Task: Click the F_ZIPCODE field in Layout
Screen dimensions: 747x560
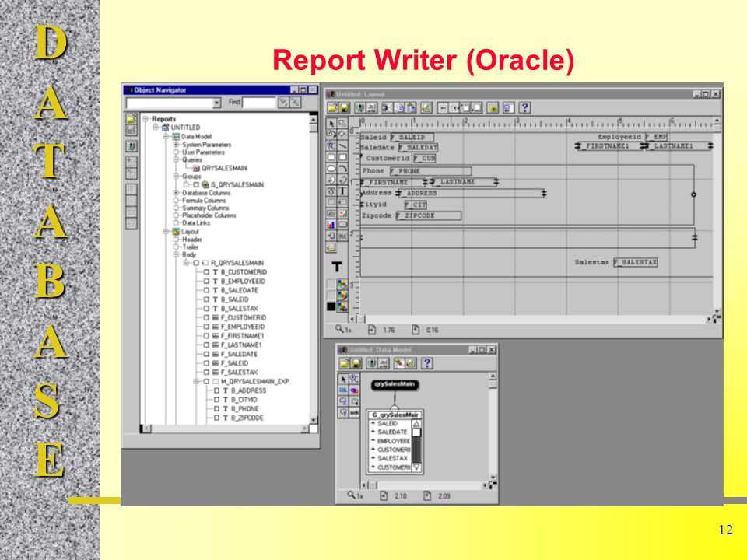Action: [x=428, y=215]
